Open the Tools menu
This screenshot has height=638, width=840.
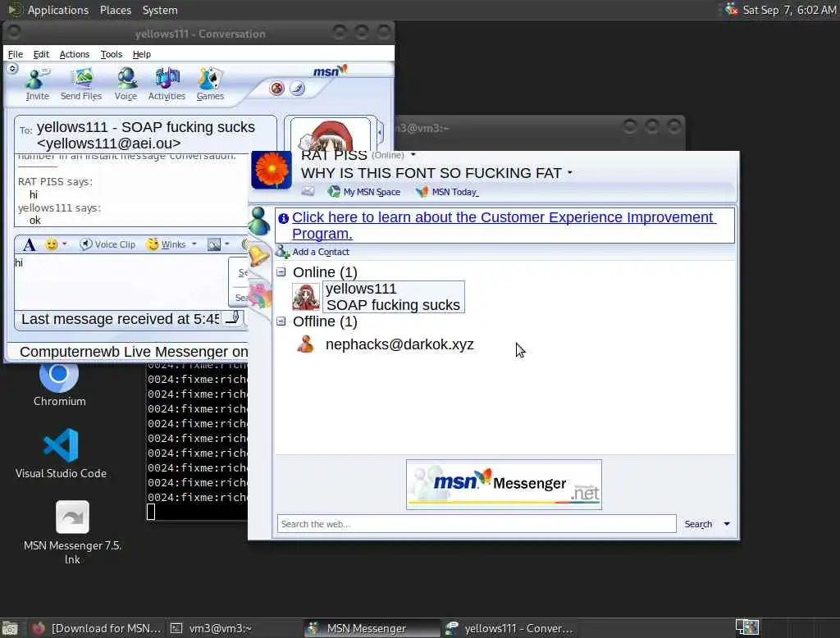pos(112,54)
